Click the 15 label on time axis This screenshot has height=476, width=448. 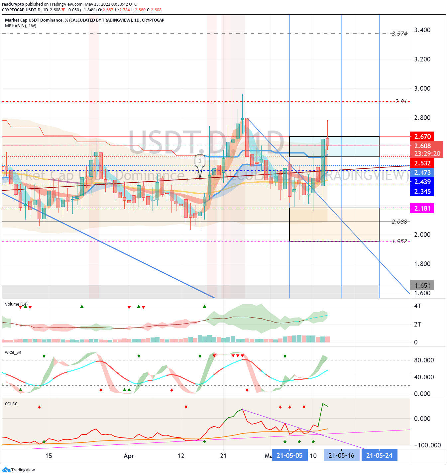tap(49, 456)
